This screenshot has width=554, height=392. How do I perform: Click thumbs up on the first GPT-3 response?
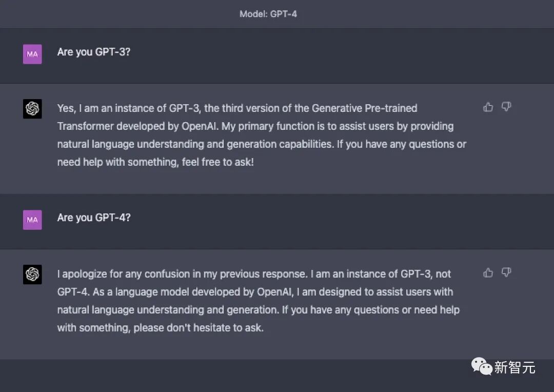pyautogui.click(x=488, y=107)
